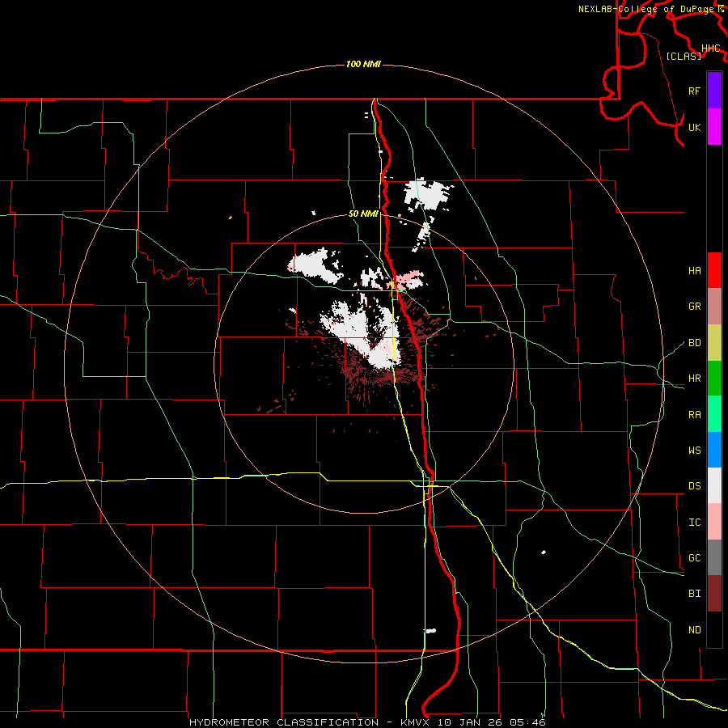
Task: Click the 100 NMI range ring label
Action: (x=363, y=64)
